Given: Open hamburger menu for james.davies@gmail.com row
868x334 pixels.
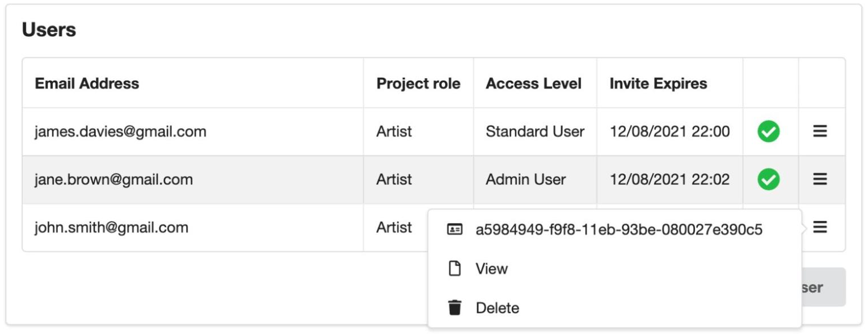Looking at the screenshot, I should [x=820, y=132].
